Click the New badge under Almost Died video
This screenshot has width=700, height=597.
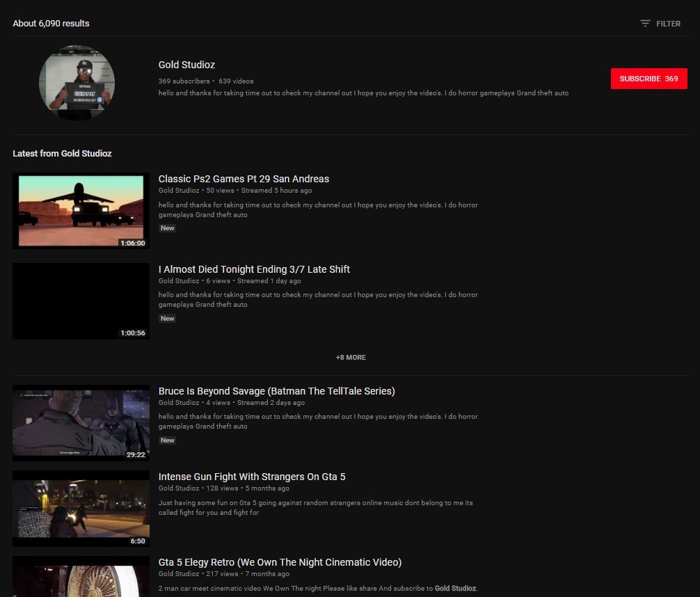tap(168, 319)
